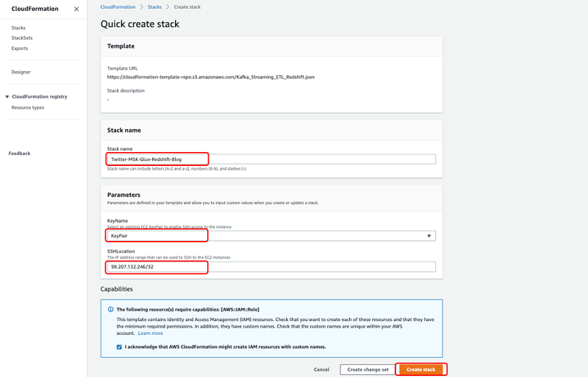Viewport: 588px width, 379px height.
Task: Cancel stack creation
Action: click(321, 369)
